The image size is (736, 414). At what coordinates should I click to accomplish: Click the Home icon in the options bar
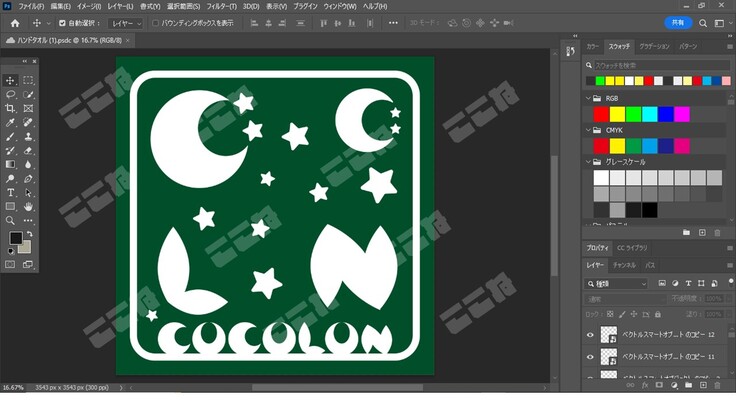pyautogui.click(x=14, y=22)
